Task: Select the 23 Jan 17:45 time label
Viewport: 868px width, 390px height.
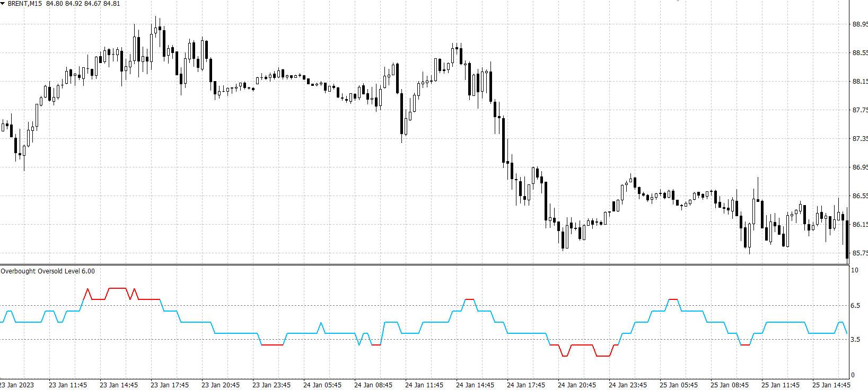Action: (170, 385)
